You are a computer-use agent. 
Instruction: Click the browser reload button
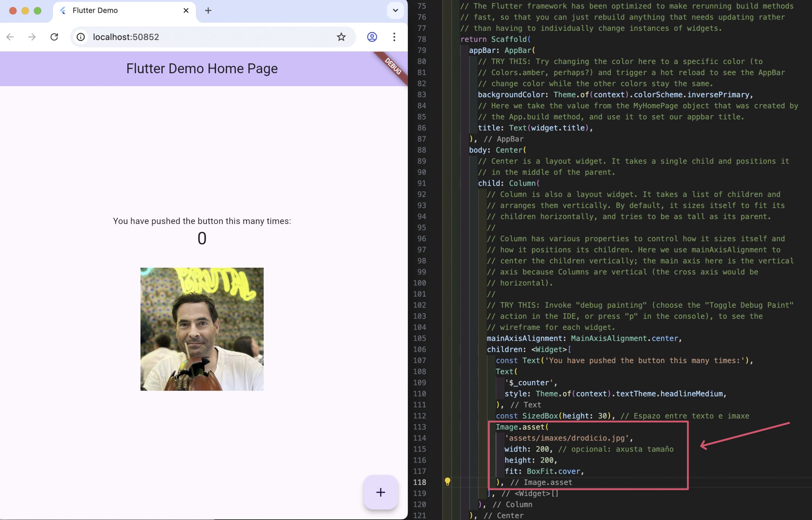(x=54, y=37)
